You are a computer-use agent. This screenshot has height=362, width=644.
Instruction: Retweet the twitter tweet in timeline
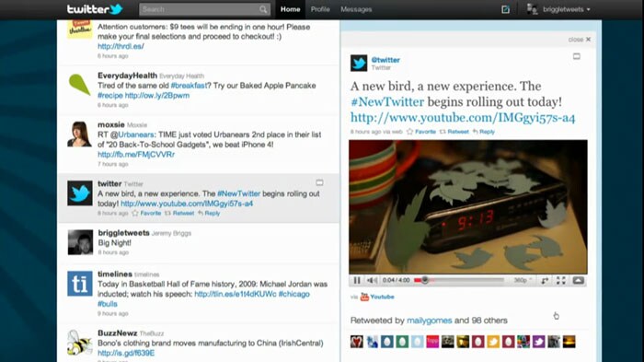coord(179,213)
